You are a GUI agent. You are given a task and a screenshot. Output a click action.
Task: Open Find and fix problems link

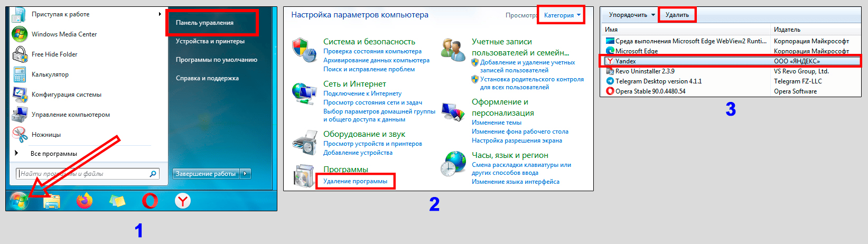(x=369, y=69)
